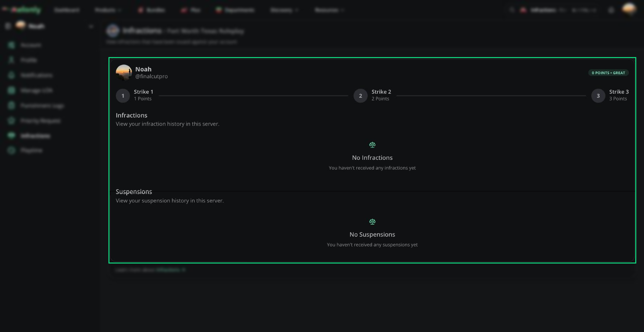This screenshot has width=644, height=332.
Task: Click the Strike 1 label
Action: [x=143, y=92]
